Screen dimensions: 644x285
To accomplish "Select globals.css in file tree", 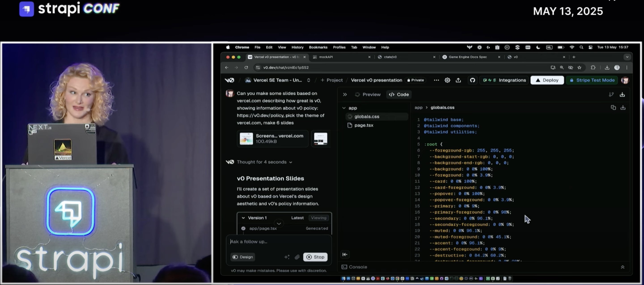I will 377,117.
